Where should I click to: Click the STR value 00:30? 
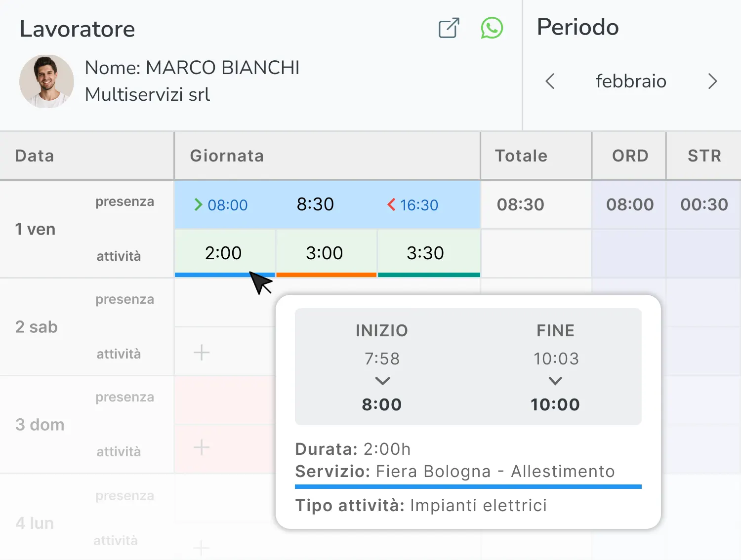click(704, 204)
